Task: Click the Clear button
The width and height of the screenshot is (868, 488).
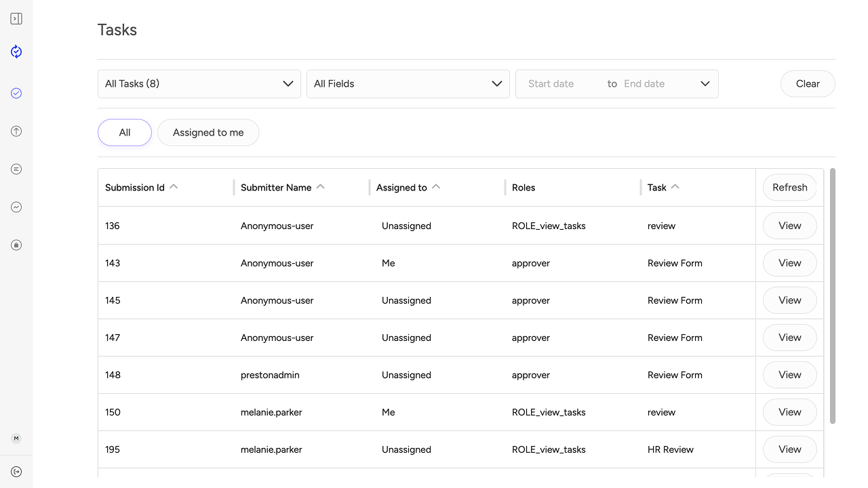Action: point(808,84)
